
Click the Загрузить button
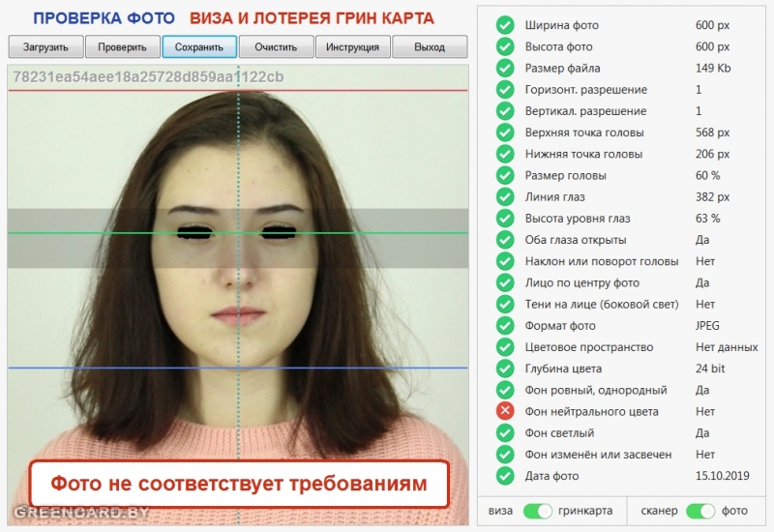(45, 46)
